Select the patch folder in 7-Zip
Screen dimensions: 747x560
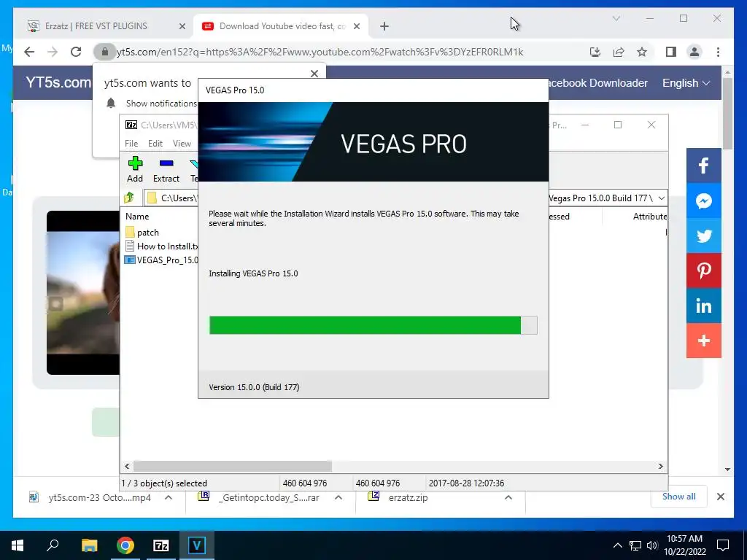coord(147,233)
